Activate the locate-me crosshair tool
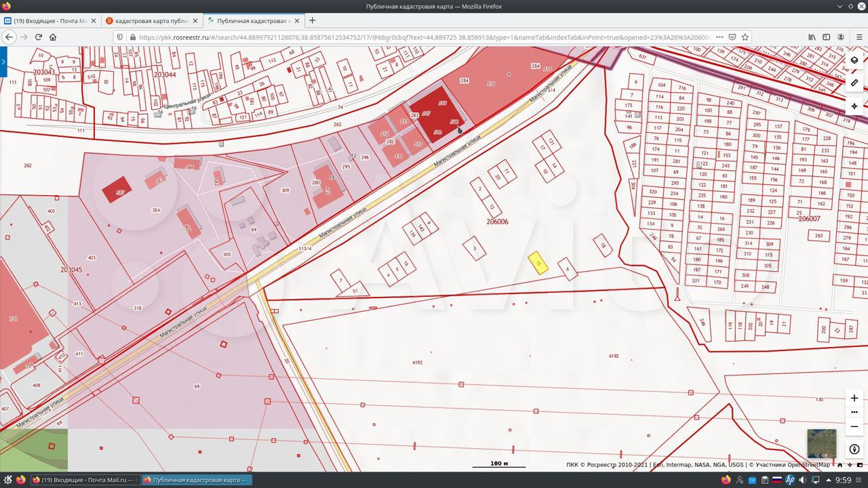This screenshot has width=868, height=488. pyautogui.click(x=854, y=106)
